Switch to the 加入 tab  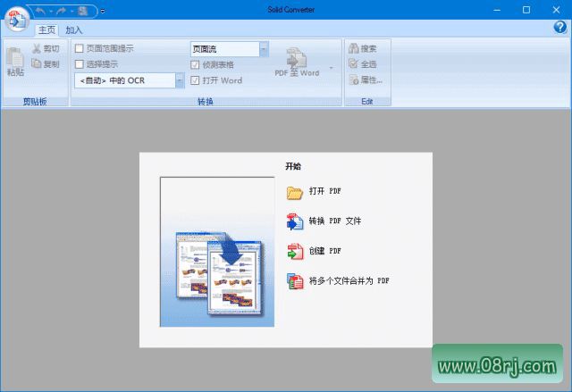pyautogui.click(x=73, y=30)
